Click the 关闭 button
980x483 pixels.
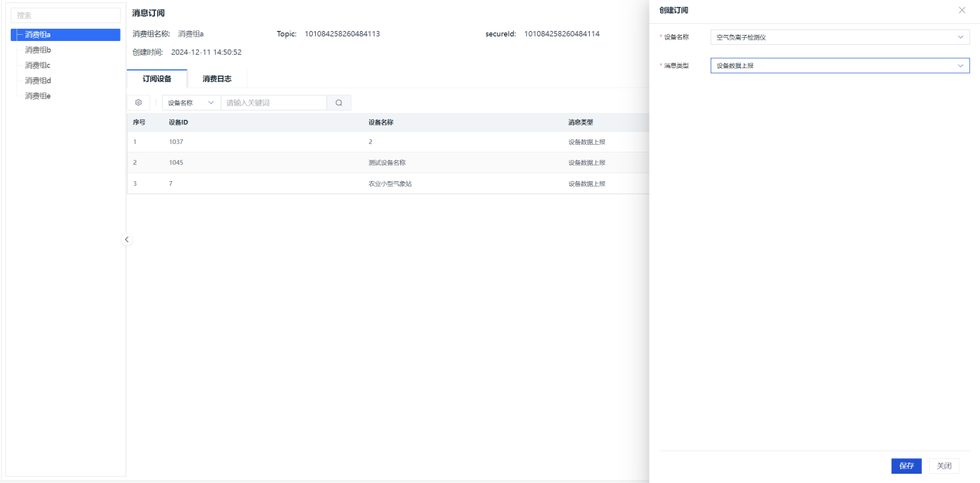coord(944,466)
